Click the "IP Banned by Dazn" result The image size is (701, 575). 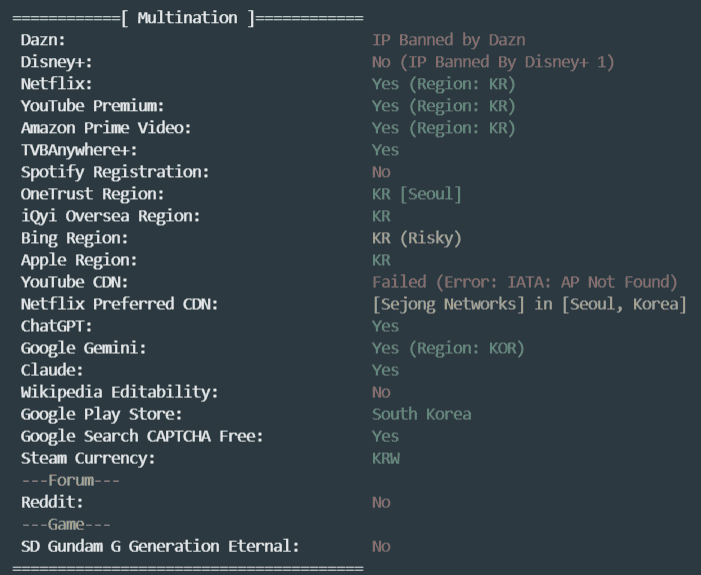click(x=448, y=40)
